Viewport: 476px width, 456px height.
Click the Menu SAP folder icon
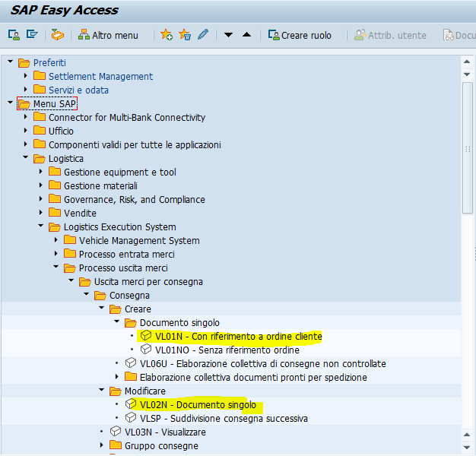24,104
